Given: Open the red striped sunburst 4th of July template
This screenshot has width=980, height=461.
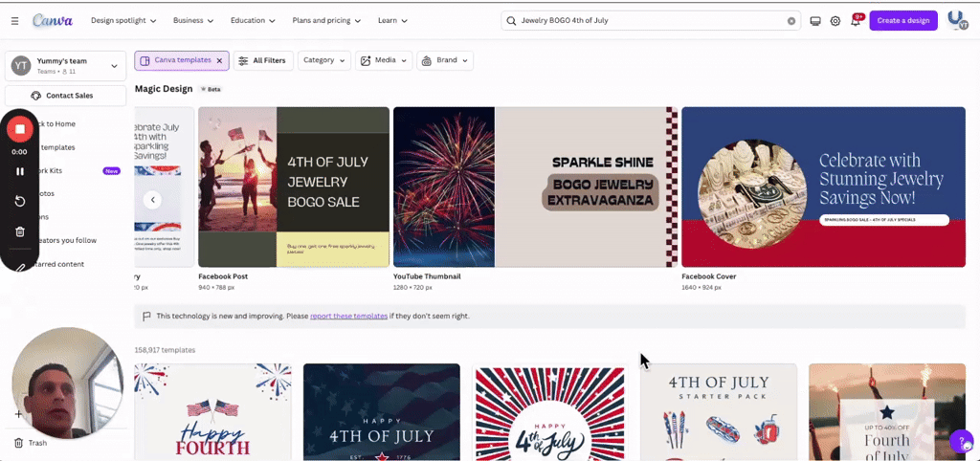Looking at the screenshot, I should (x=550, y=412).
